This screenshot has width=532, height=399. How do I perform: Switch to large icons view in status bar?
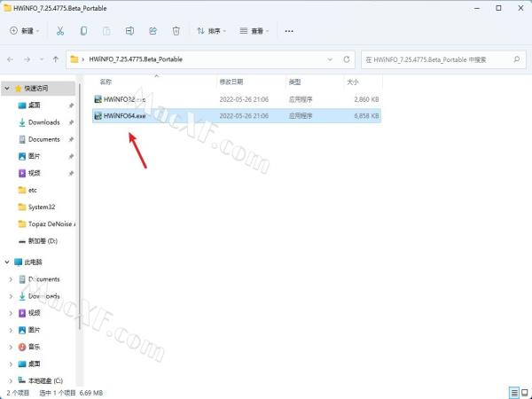click(525, 393)
